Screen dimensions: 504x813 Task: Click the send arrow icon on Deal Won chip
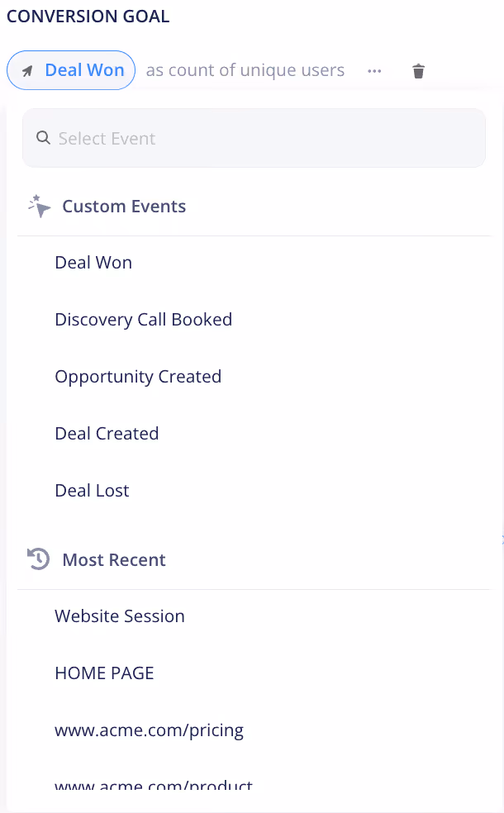click(29, 70)
